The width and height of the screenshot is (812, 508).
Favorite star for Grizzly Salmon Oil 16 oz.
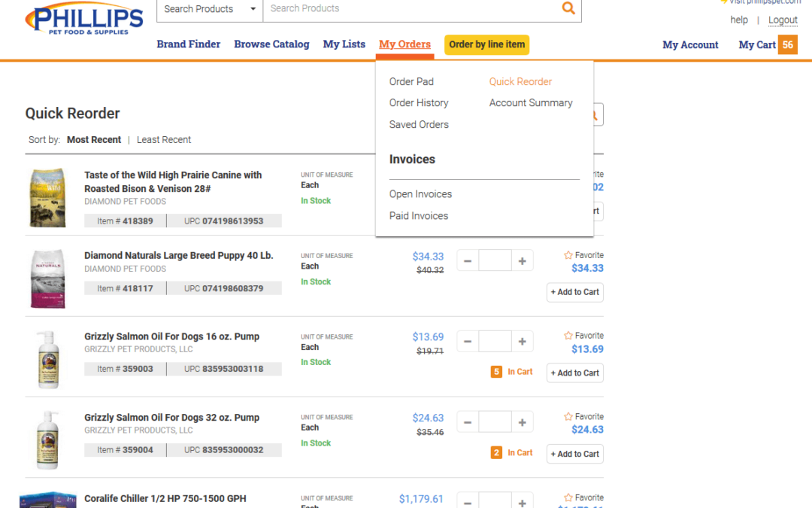pos(568,336)
